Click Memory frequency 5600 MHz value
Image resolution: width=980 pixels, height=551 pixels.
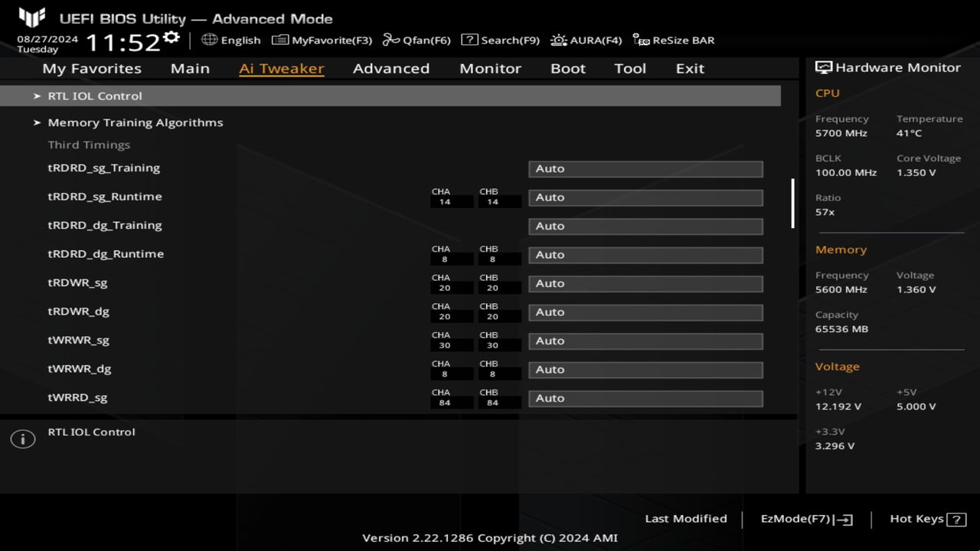pyautogui.click(x=841, y=290)
